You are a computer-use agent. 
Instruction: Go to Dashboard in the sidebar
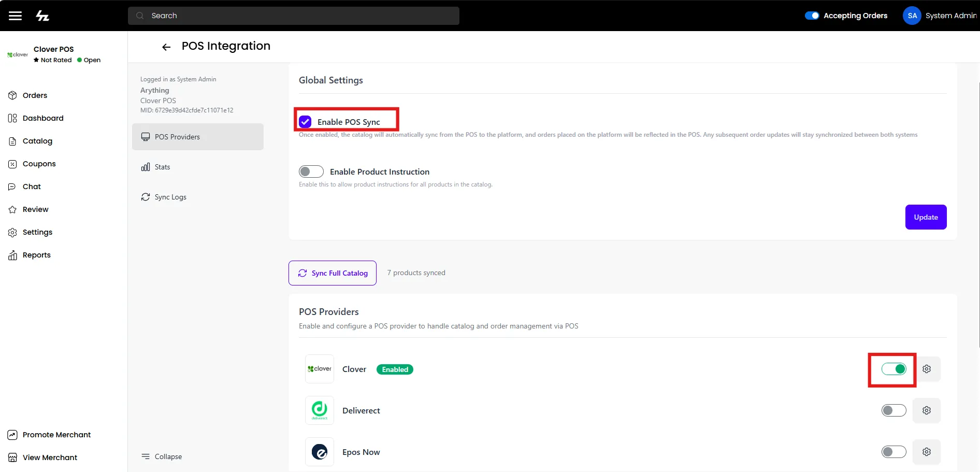point(36,118)
